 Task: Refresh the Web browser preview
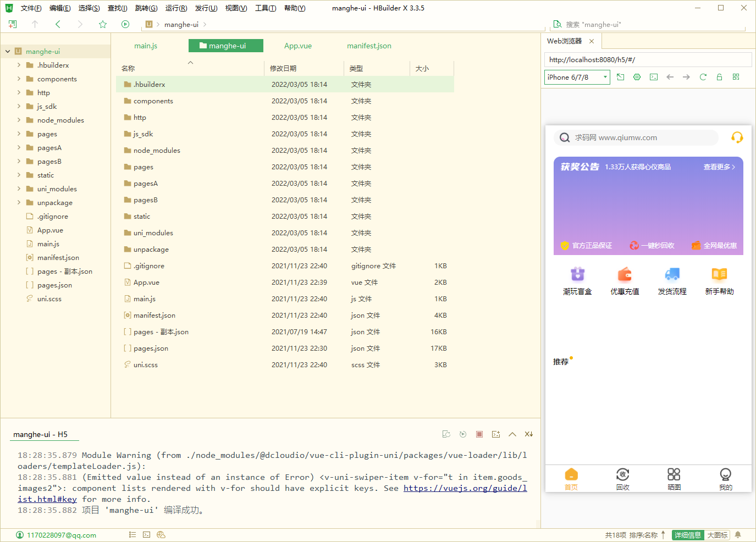click(703, 77)
